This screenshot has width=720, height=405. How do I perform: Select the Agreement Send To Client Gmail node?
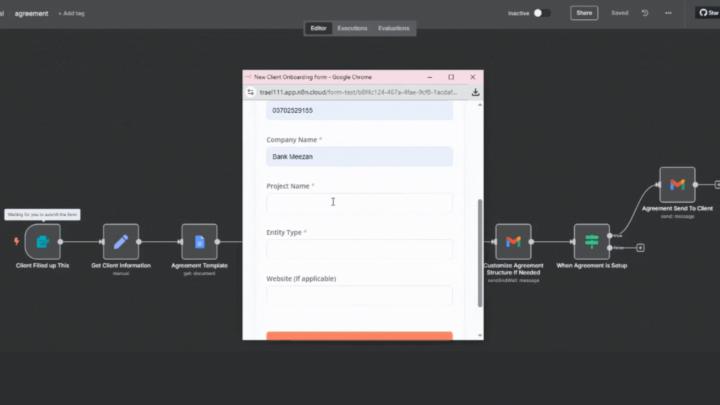pyautogui.click(x=677, y=185)
